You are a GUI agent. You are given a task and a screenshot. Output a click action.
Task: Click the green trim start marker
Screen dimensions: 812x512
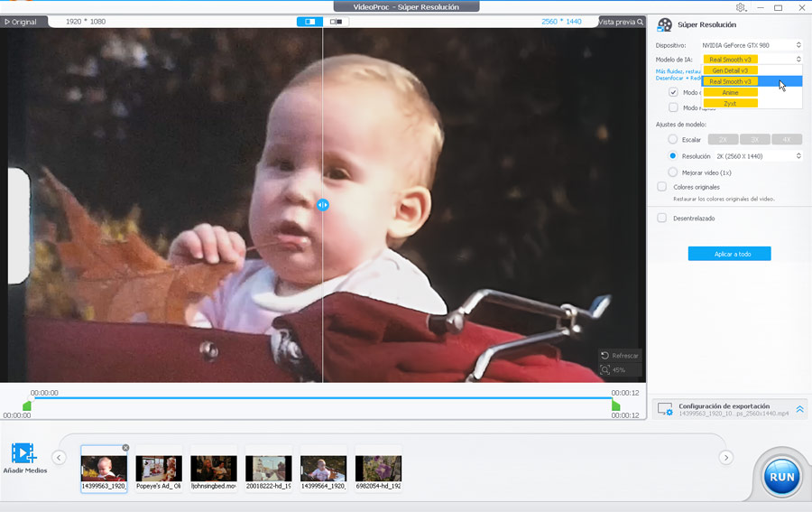[x=27, y=405]
